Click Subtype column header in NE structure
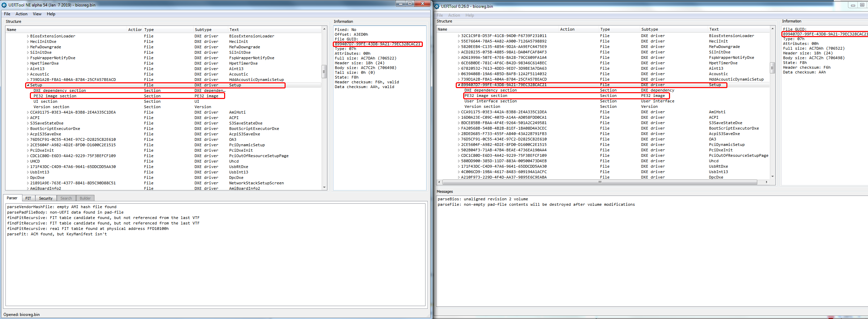The image size is (868, 319). (211, 30)
